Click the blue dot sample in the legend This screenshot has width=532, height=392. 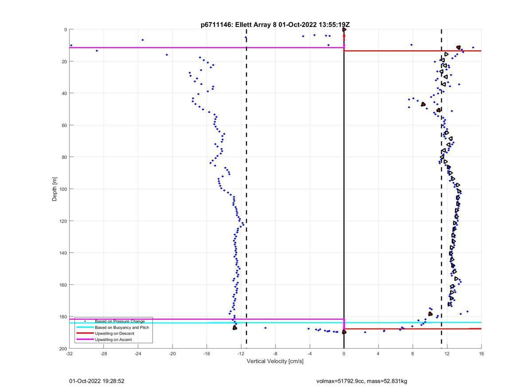coord(85,321)
